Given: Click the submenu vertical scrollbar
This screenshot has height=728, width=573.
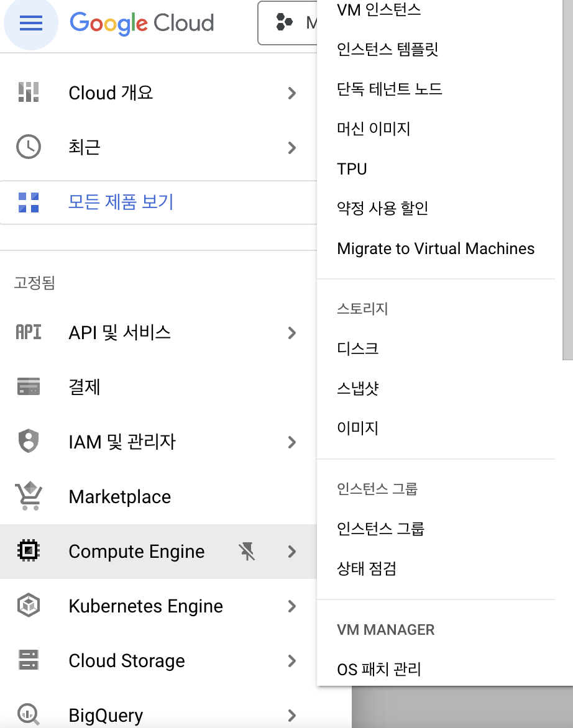Looking at the screenshot, I should coord(567,180).
